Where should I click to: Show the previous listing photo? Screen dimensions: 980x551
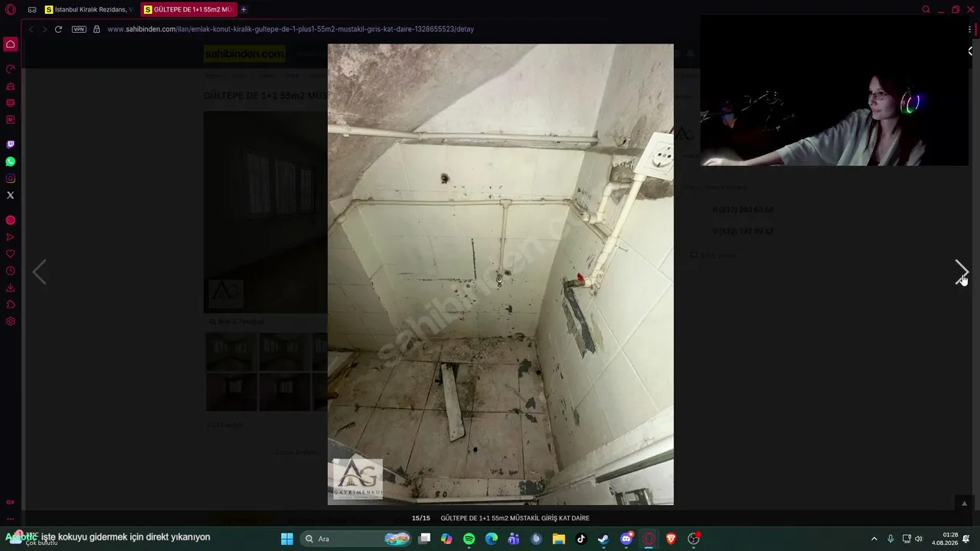point(39,272)
